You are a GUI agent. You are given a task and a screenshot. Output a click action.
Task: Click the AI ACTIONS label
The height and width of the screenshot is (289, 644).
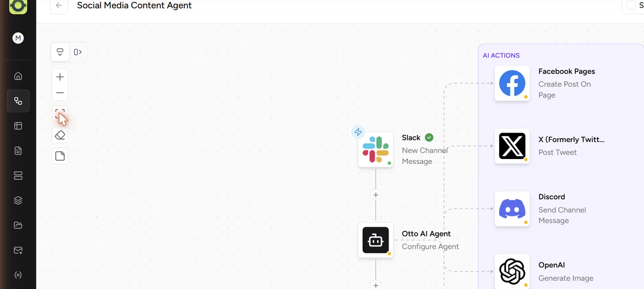(501, 56)
